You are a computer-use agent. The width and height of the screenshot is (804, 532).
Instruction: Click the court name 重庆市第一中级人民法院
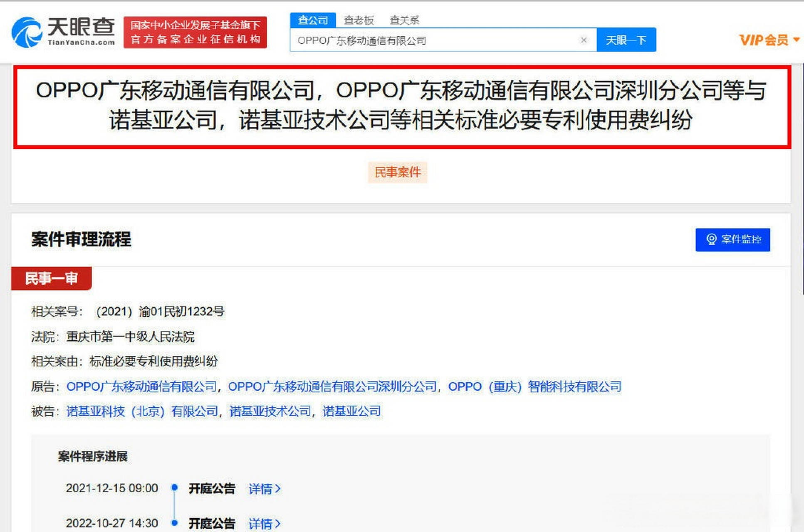[130, 337]
